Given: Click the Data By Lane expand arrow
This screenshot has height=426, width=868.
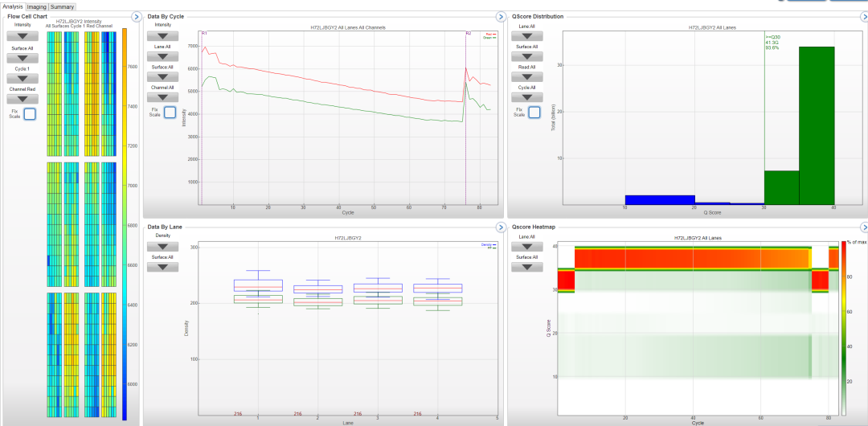Looking at the screenshot, I should coord(500,227).
